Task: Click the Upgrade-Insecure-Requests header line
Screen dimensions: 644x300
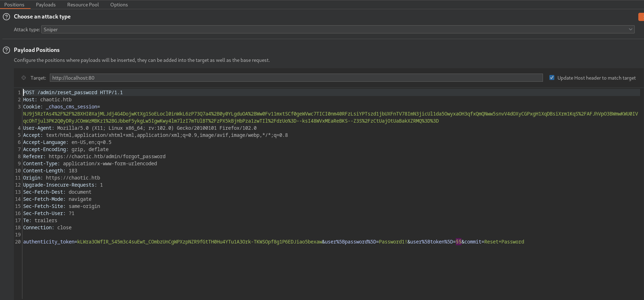Action: pyautogui.click(x=63, y=185)
